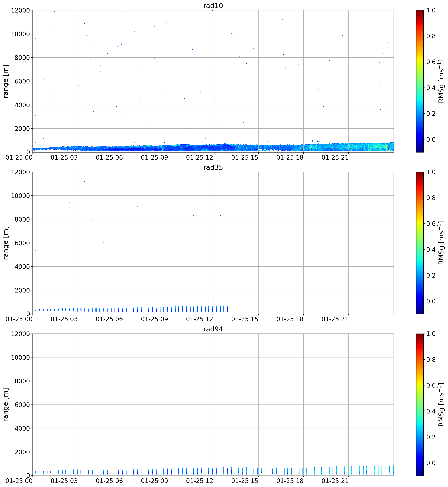
Task: Click the 0.0 tick on rad10 colorbar
Action: click(x=431, y=139)
